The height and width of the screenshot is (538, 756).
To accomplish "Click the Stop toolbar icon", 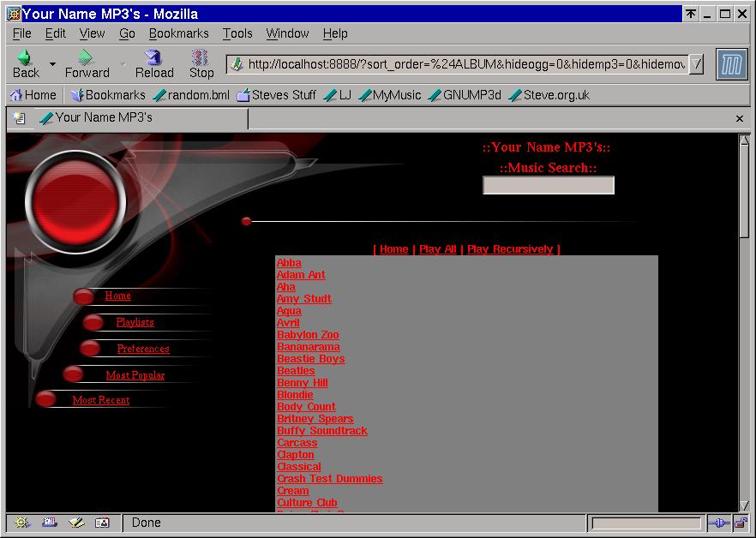I will click(x=200, y=57).
